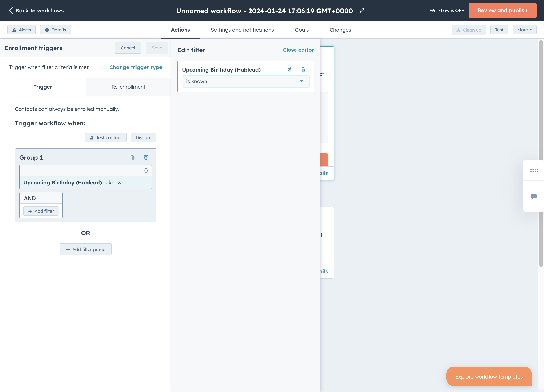Click Review and publish button
This screenshot has width=544, height=392.
pos(502,10)
